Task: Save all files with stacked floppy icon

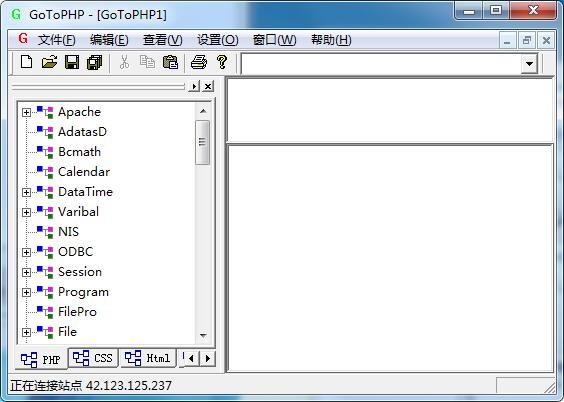Action: pyautogui.click(x=95, y=62)
